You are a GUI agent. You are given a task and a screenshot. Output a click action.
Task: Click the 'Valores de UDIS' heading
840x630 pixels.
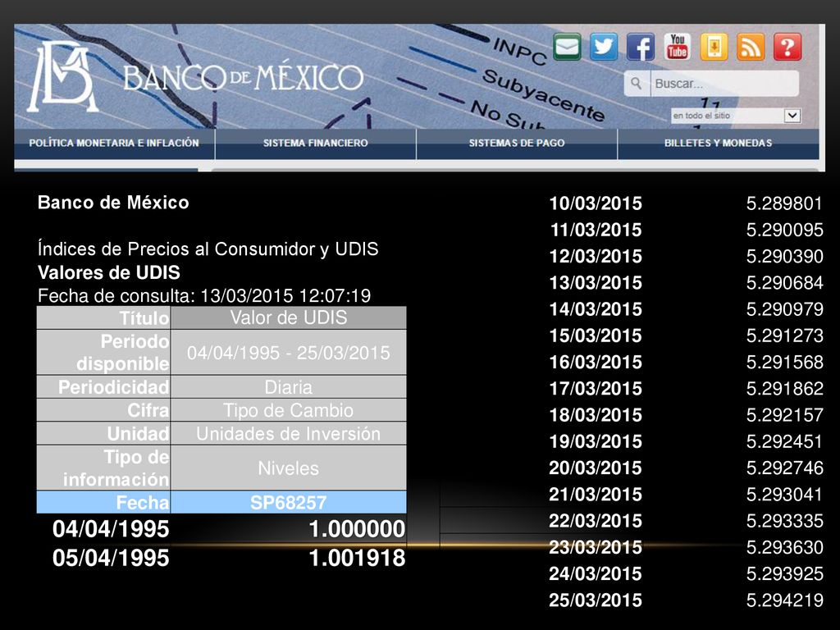[109, 272]
